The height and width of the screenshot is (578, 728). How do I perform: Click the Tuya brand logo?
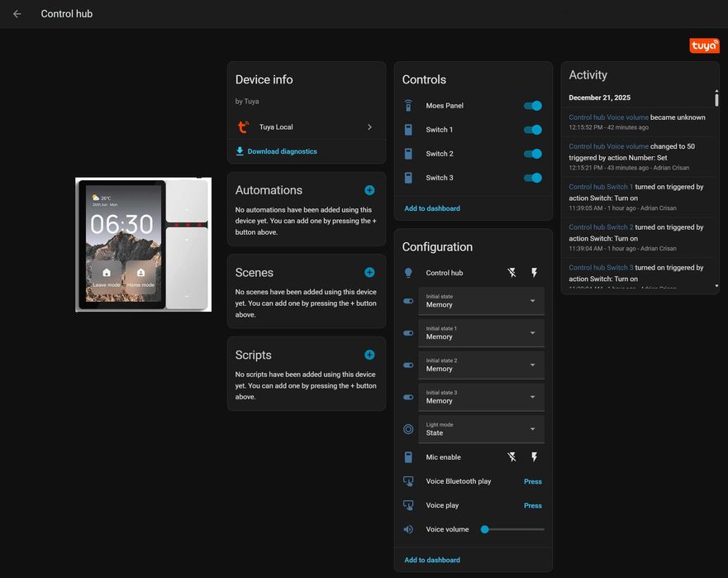(x=704, y=45)
